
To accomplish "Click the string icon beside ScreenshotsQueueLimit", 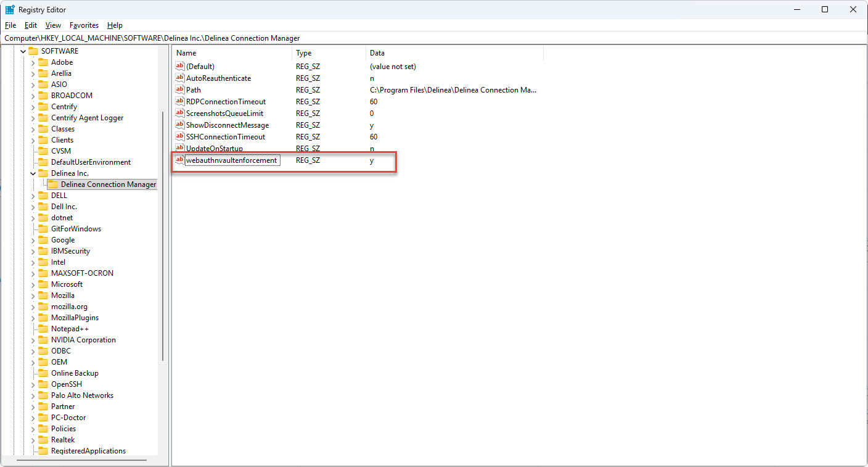I will point(180,114).
